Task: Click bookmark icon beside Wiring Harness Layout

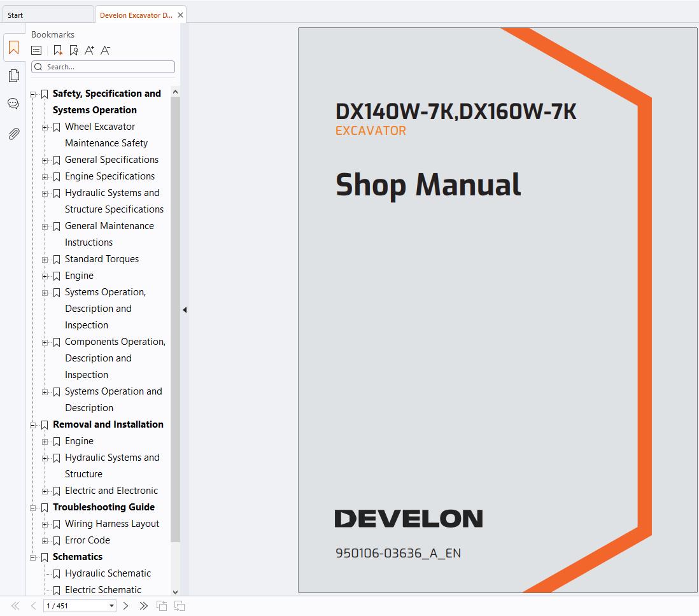Action: (x=57, y=524)
